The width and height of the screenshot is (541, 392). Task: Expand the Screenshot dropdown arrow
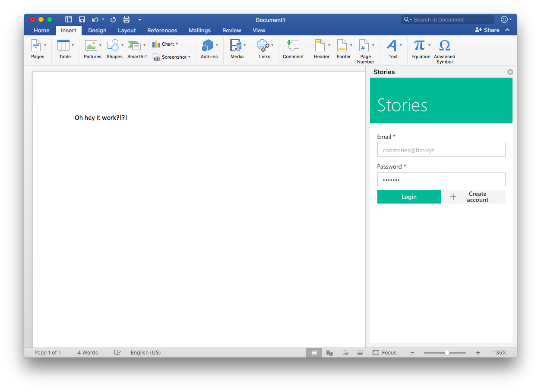point(189,57)
